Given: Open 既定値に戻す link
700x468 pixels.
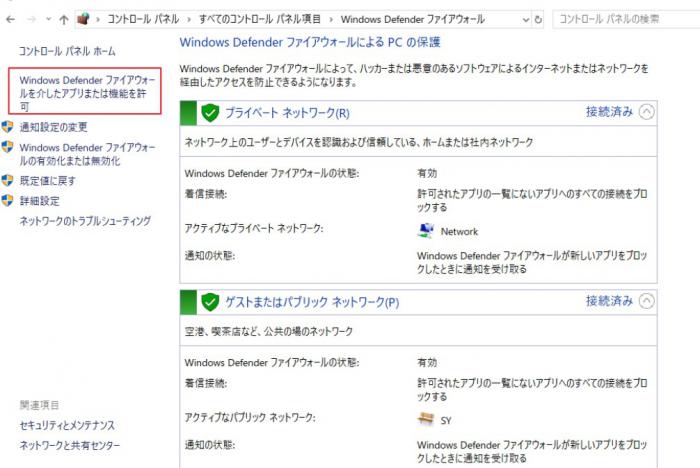Looking at the screenshot, I should 47,181.
